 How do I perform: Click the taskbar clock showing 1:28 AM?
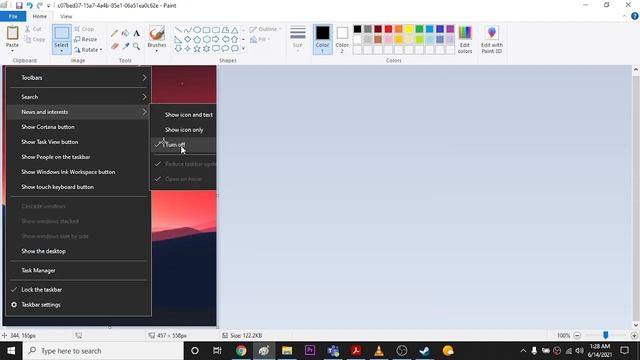coord(599,351)
